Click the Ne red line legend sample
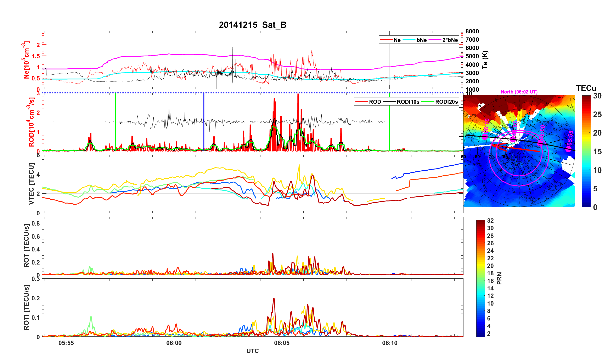602x364 pixels. point(386,40)
